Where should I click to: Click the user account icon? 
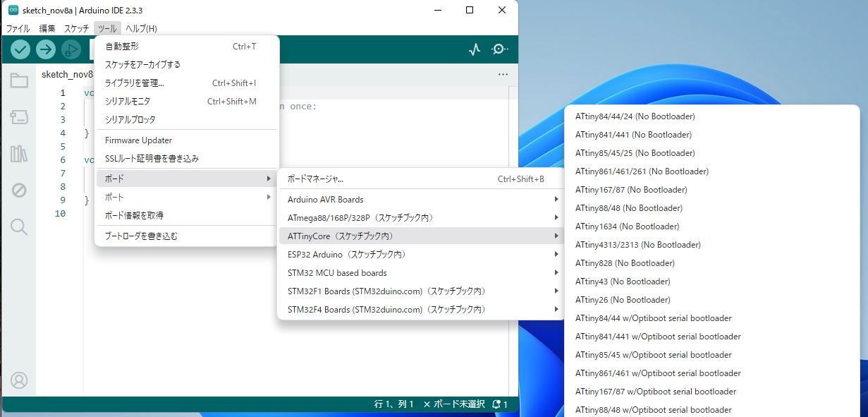[x=19, y=380]
